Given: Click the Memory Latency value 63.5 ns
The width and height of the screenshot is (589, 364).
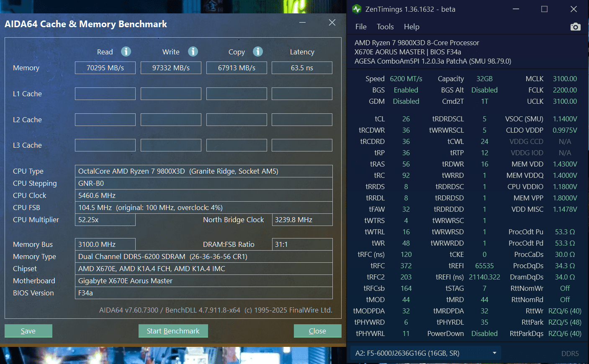Looking at the screenshot, I should [x=302, y=68].
